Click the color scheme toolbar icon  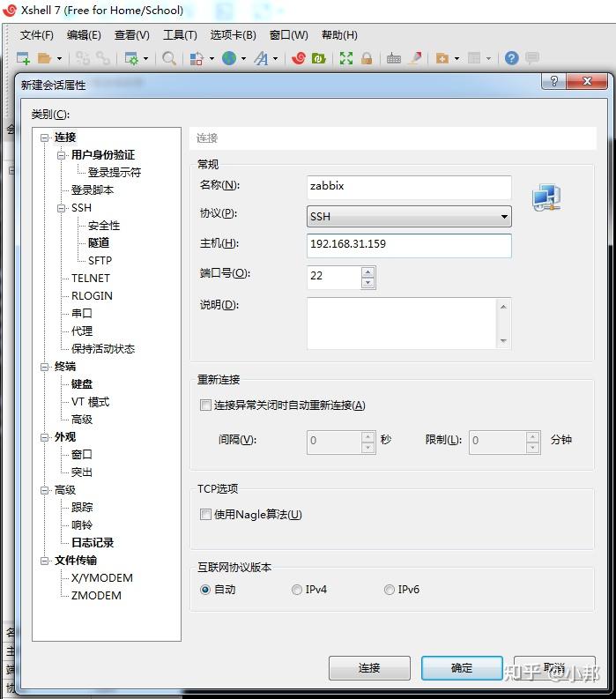click(197, 58)
